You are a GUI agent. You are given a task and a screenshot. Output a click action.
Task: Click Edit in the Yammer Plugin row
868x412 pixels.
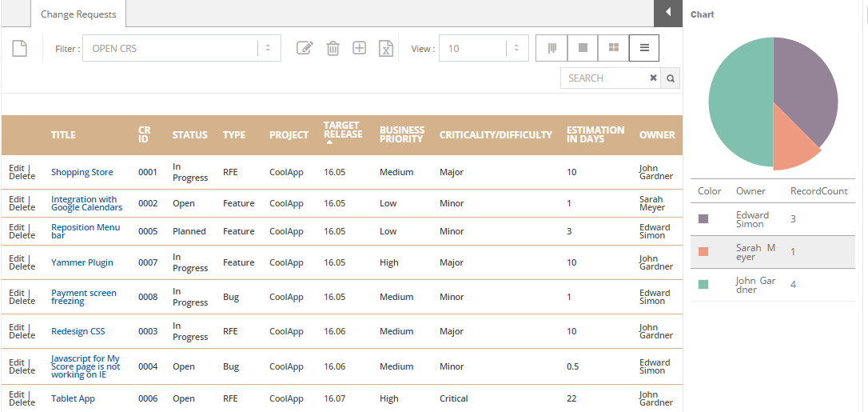pyautogui.click(x=17, y=258)
